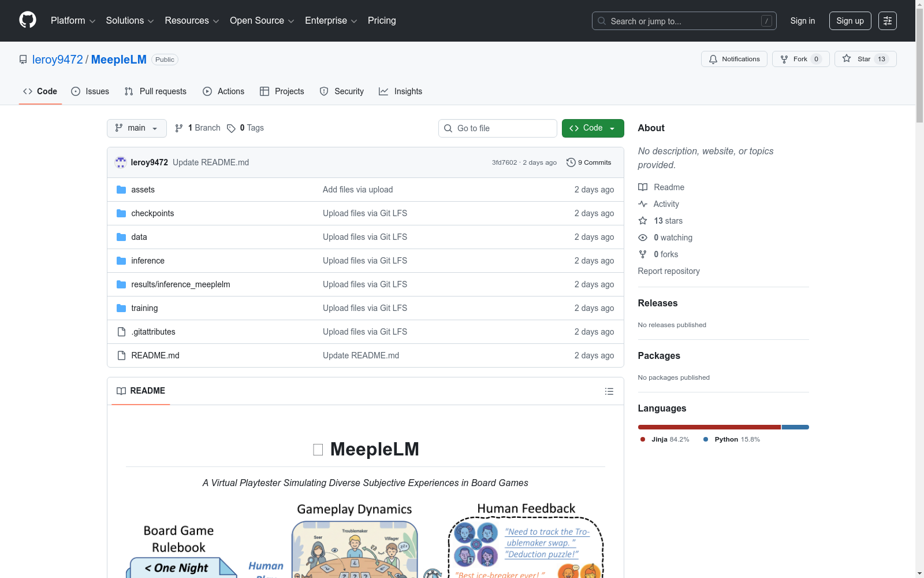This screenshot has width=924, height=578.
Task: Open the README outline icon
Action: [609, 391]
